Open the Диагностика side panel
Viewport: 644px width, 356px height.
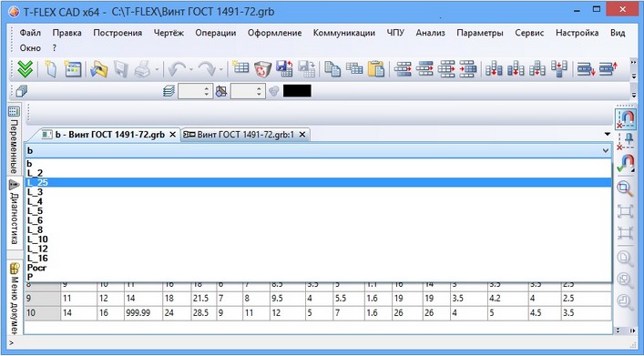(14, 213)
